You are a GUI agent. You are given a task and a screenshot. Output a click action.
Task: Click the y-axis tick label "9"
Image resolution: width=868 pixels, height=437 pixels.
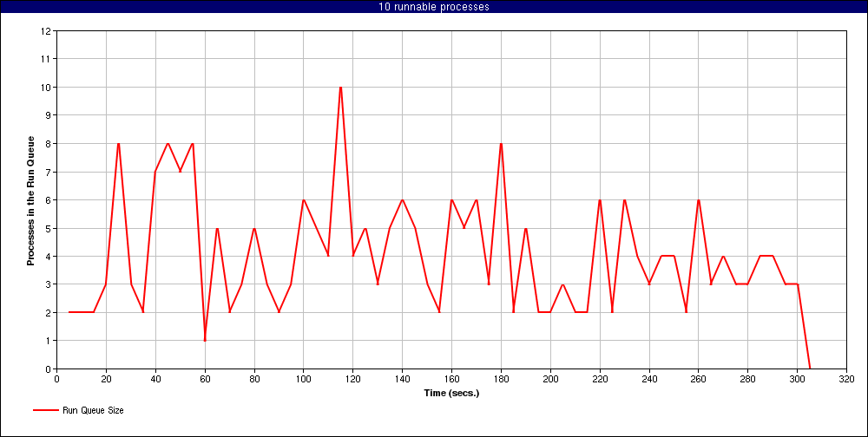click(x=49, y=115)
